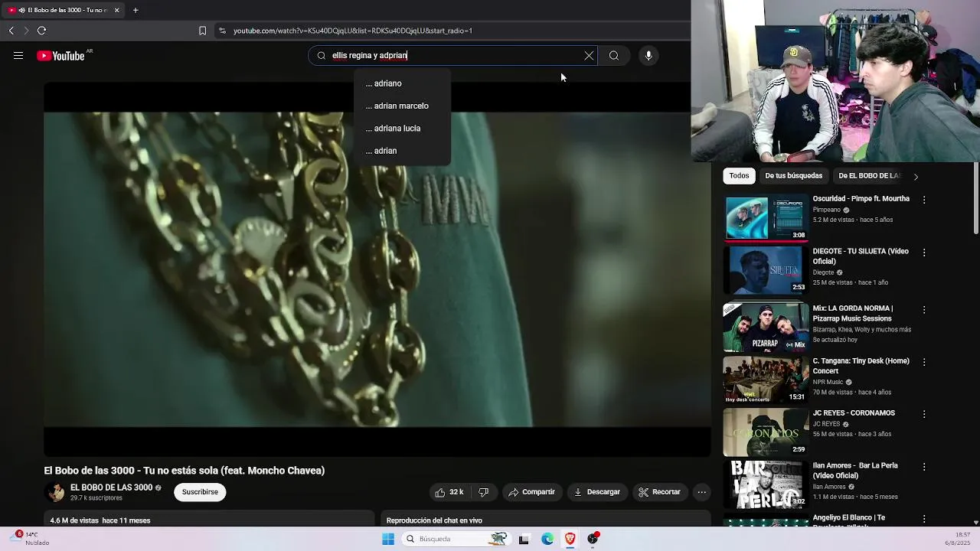Clear the search box with X
Viewport: 980px width, 551px height.
(589, 55)
